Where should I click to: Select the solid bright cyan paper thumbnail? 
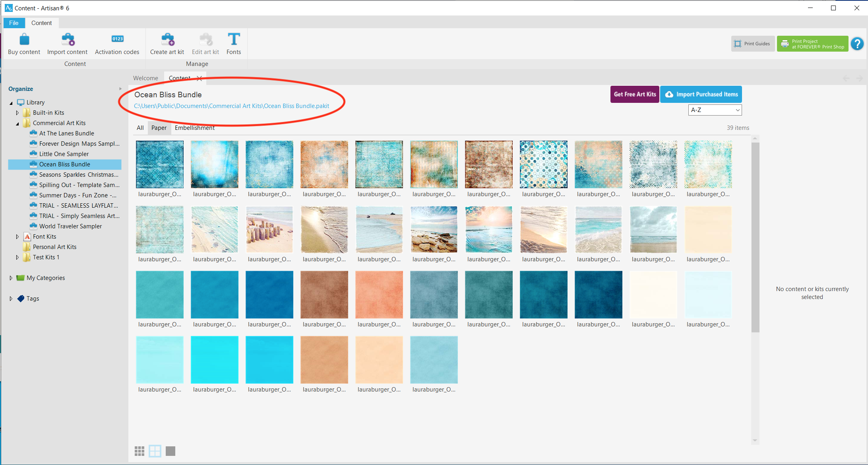point(215,360)
